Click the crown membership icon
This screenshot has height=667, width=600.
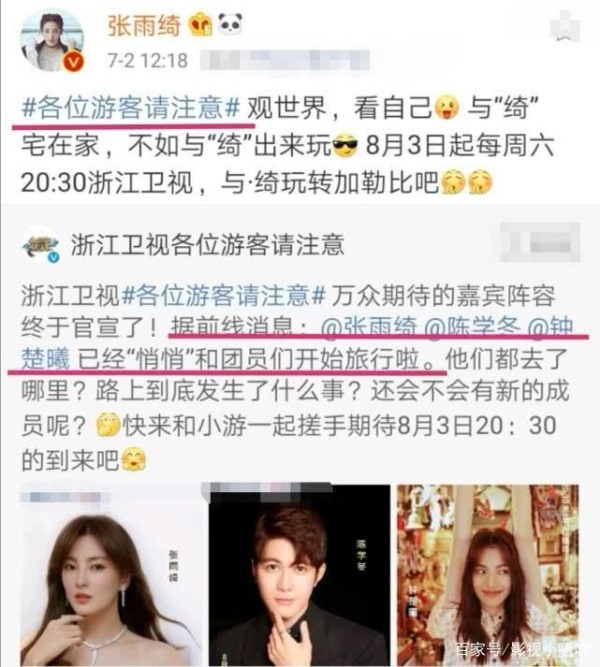200,25
